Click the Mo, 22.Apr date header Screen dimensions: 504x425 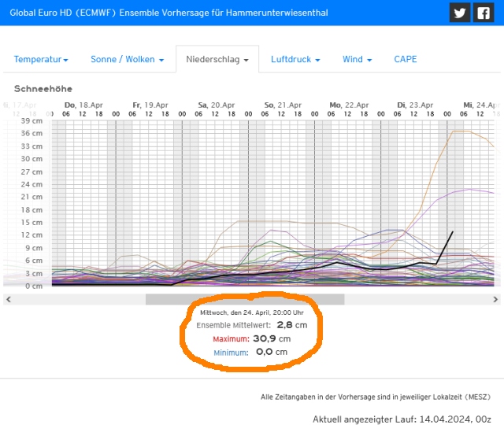(x=349, y=105)
